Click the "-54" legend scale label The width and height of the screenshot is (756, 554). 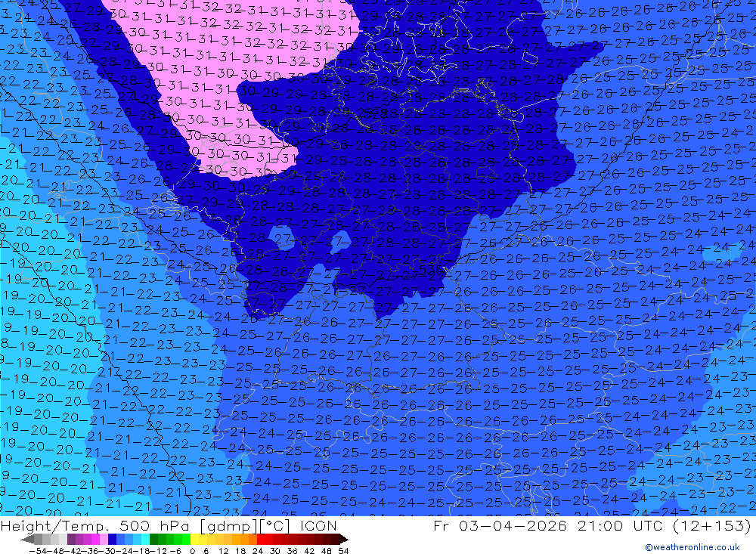coord(38,551)
